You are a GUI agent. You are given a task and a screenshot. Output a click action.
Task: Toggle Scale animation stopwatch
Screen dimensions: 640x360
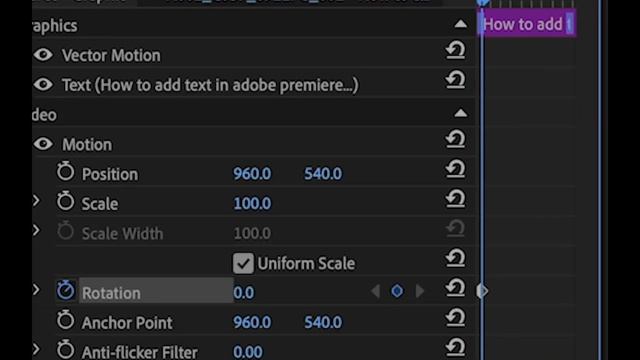65,201
